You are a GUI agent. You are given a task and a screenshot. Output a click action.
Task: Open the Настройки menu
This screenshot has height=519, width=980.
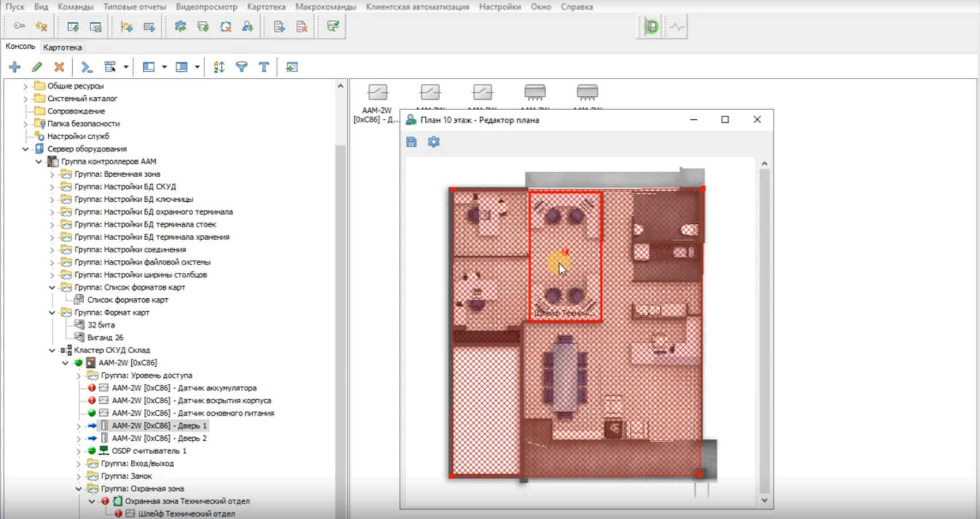pyautogui.click(x=500, y=7)
